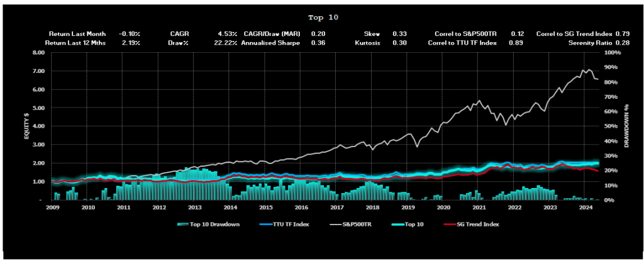Click the Top 10 chart title

[x=325, y=18]
